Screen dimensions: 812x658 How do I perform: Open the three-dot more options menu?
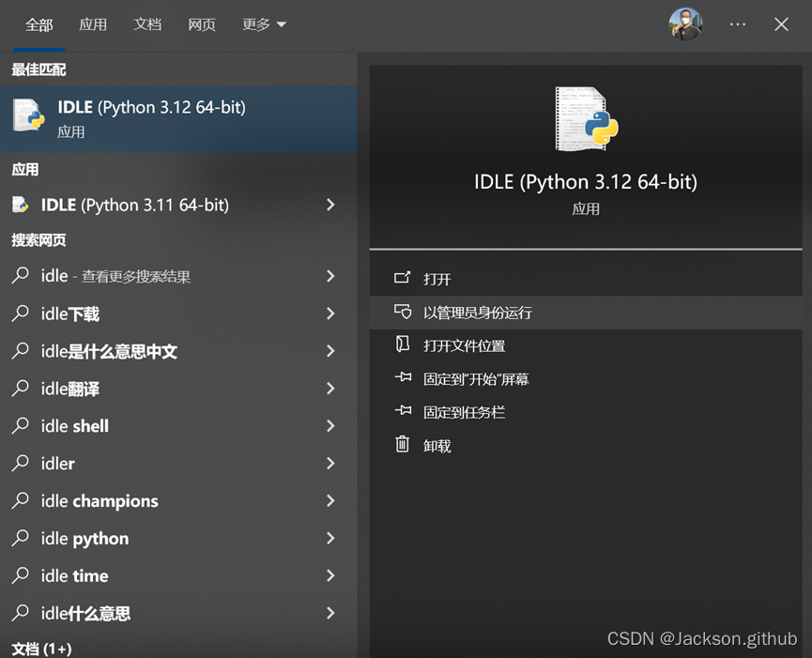(738, 24)
